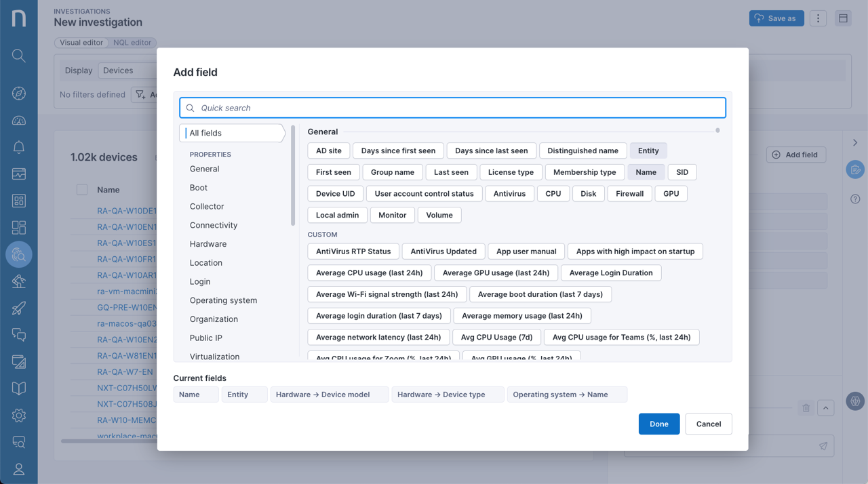Open the user profile icon in sidebar
The height and width of the screenshot is (484, 868).
coord(19,469)
